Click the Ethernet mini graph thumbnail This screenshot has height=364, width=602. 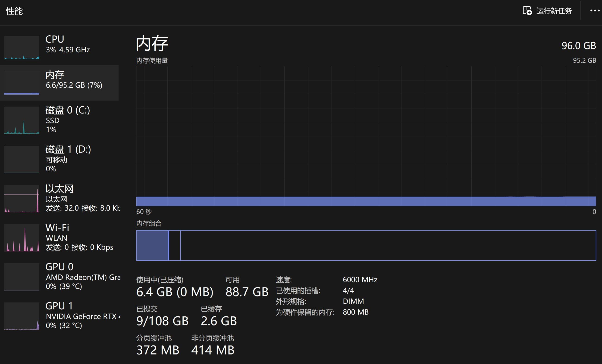coord(22,199)
